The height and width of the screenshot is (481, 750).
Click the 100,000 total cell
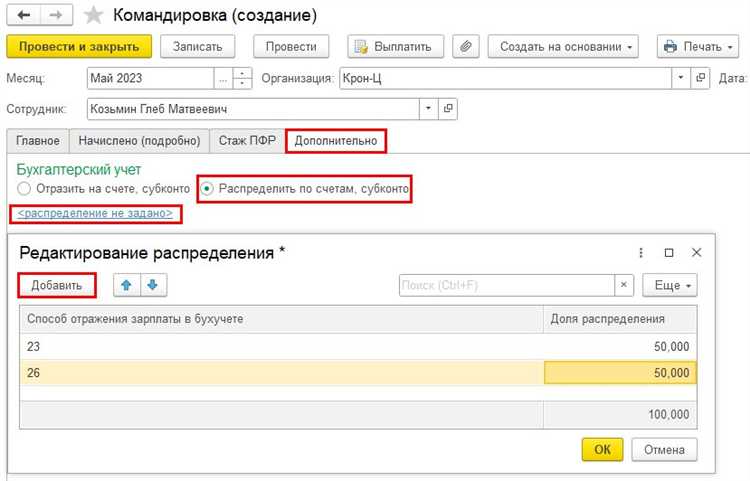click(x=620, y=414)
